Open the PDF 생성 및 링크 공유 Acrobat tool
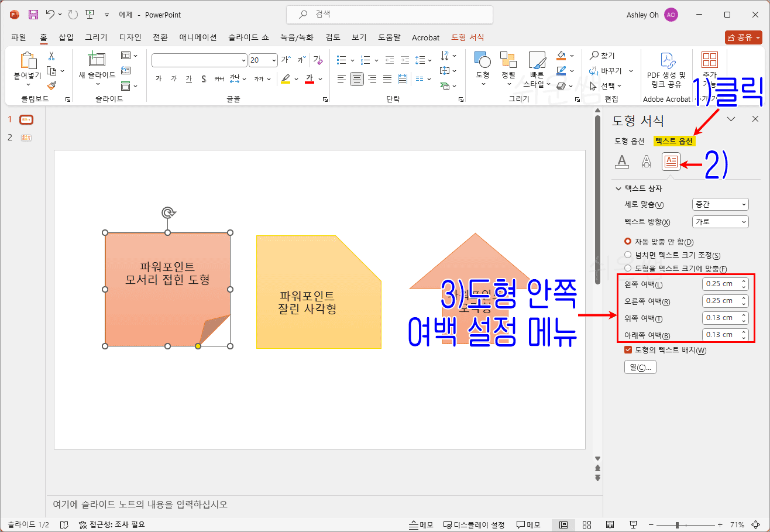Viewport: 770px width, 532px height. [666, 70]
